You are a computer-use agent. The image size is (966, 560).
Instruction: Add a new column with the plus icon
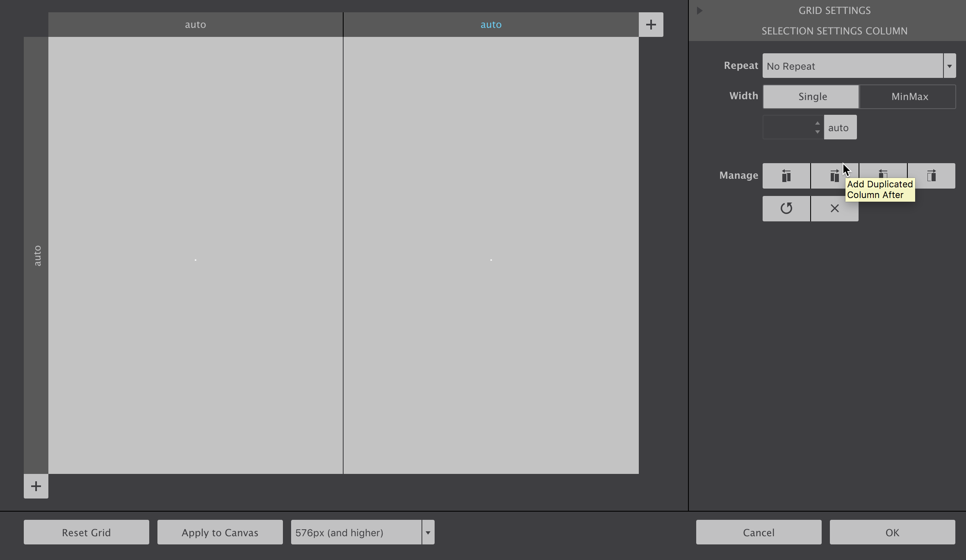[651, 24]
